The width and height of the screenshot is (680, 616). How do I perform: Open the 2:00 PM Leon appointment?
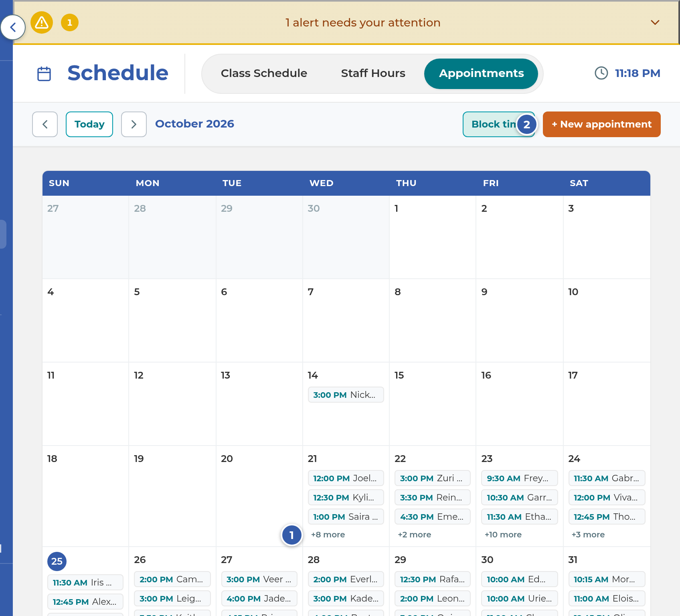(x=433, y=598)
